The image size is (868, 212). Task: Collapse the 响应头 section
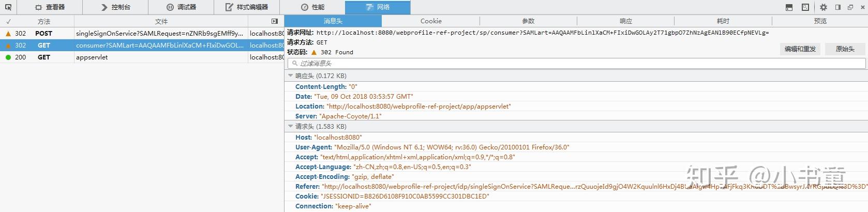point(291,76)
